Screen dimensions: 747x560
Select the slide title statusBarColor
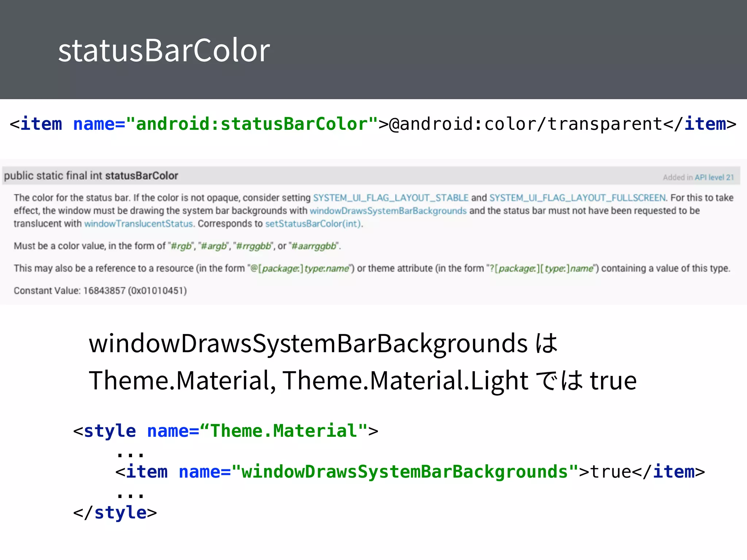[164, 50]
